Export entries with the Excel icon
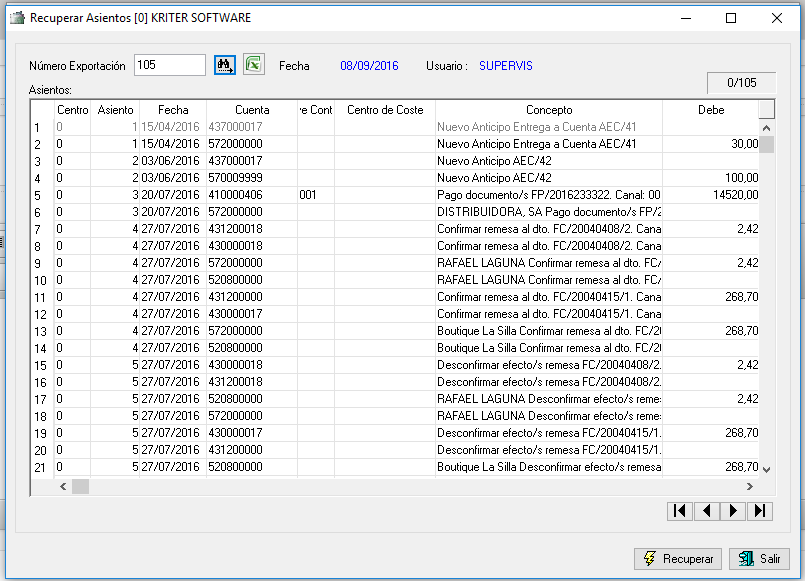805x581 pixels. click(254, 65)
